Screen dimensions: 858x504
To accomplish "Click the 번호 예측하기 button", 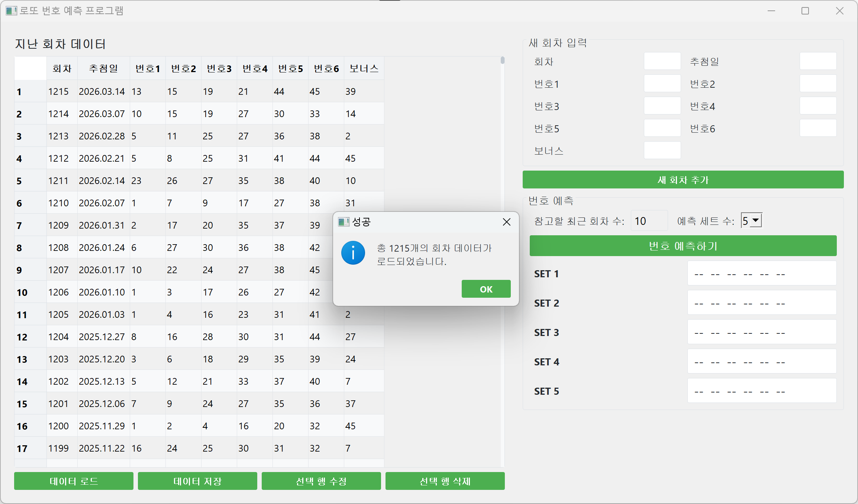I will tap(683, 246).
